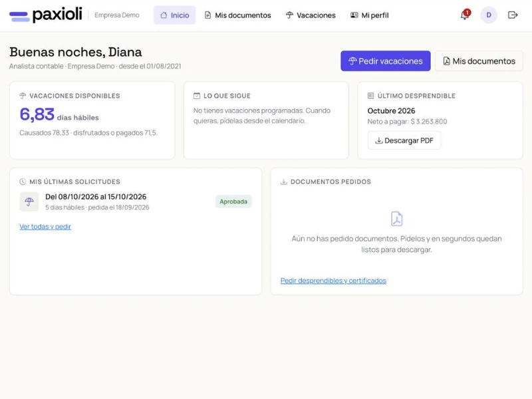Click the paxioli logo

46,15
